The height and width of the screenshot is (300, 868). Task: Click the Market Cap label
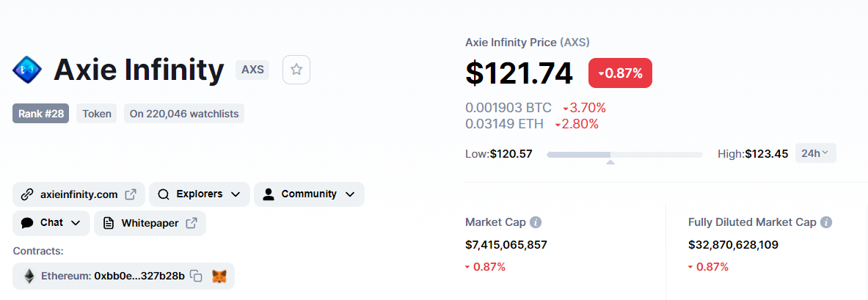(495, 222)
